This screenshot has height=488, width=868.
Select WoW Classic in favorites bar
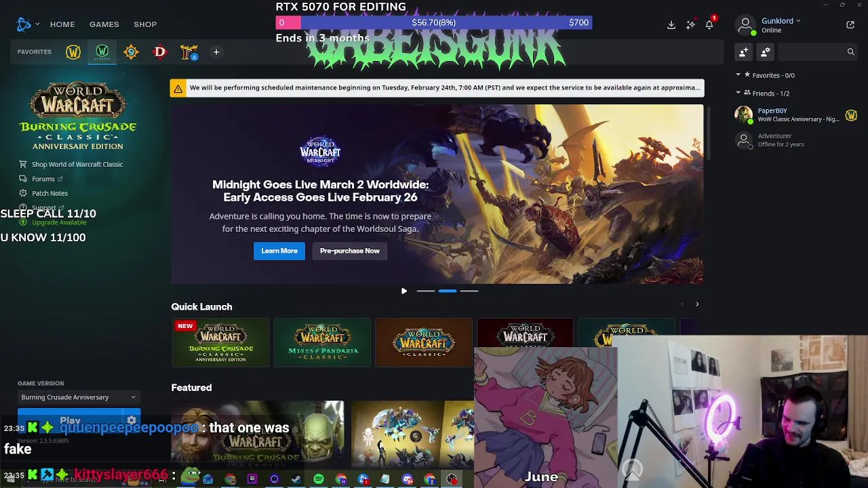[102, 52]
